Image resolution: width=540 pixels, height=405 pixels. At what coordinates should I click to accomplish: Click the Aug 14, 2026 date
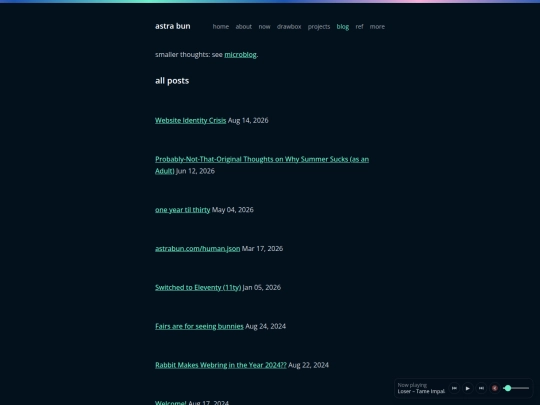pos(248,120)
